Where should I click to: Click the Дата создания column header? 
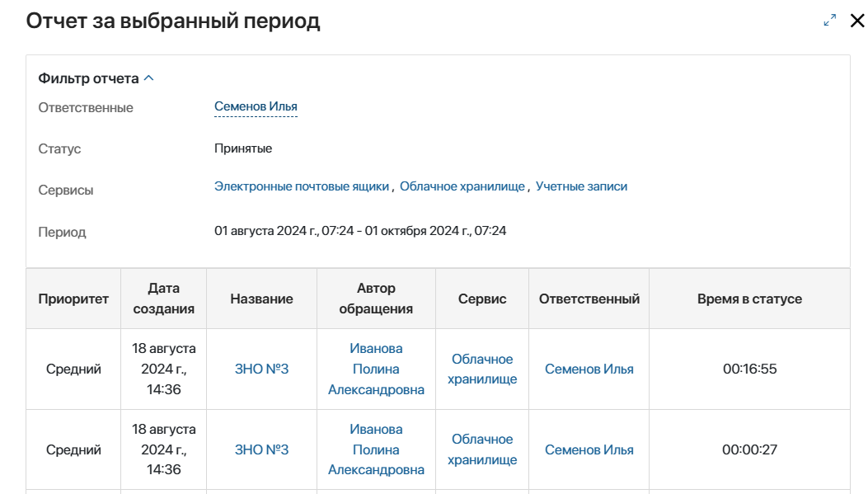coord(163,299)
